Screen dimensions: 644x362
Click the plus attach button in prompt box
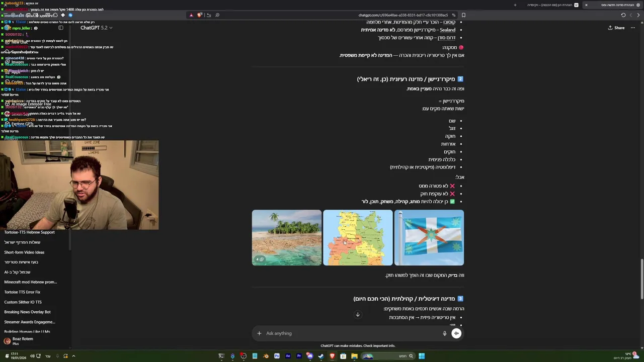[259, 333]
